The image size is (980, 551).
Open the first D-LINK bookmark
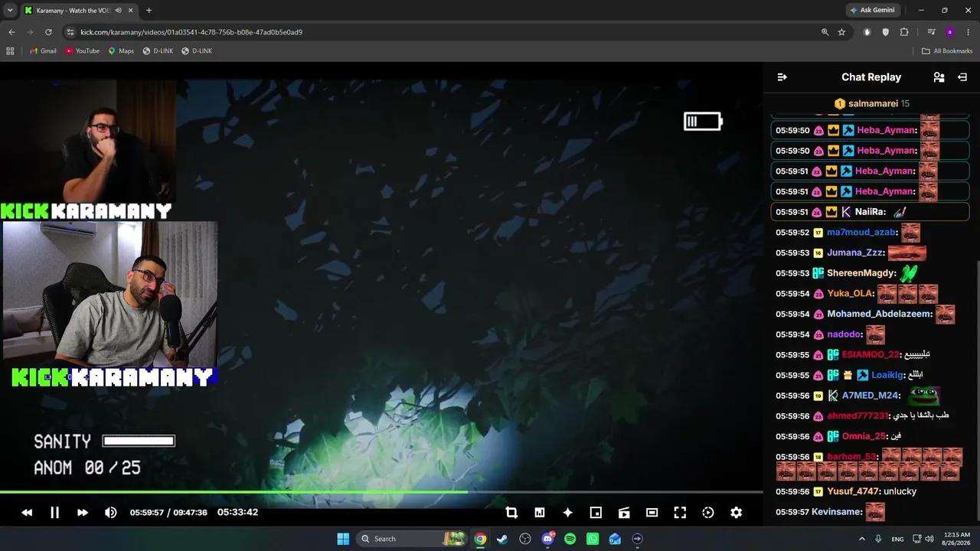(158, 51)
